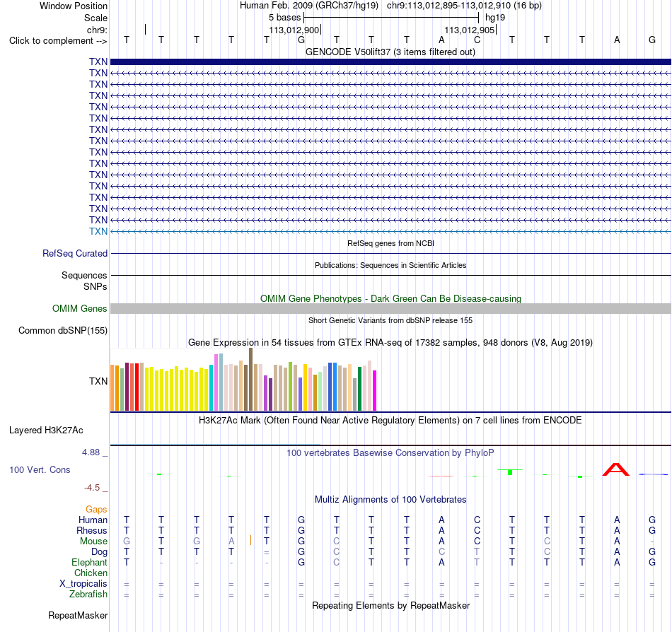This screenshot has width=672, height=632.
Task: Select the Human species label
Action: 93,520
